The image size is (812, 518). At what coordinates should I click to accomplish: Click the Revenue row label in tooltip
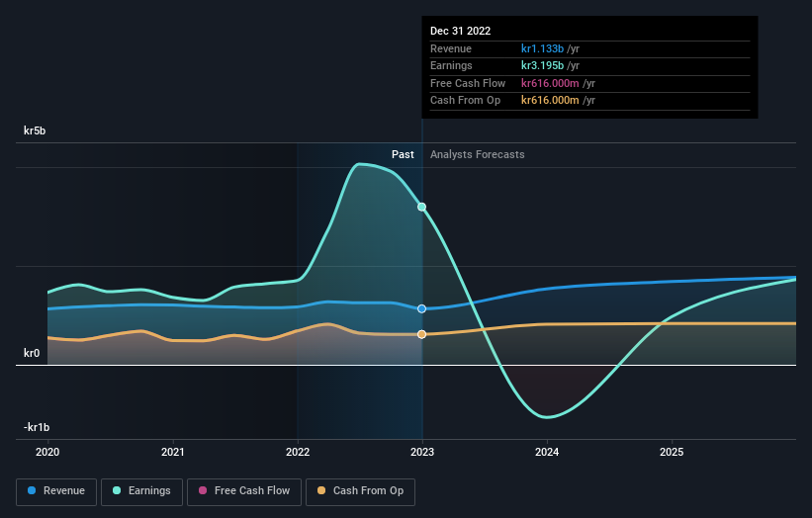pyautogui.click(x=451, y=48)
